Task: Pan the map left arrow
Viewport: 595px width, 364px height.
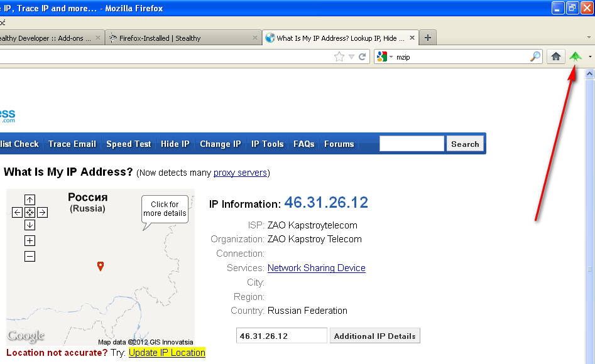Action: (17, 212)
